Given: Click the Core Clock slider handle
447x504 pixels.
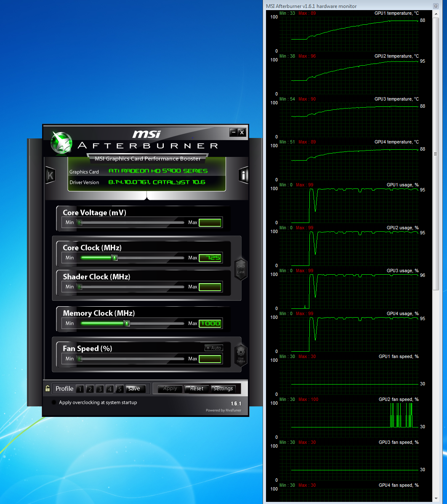Looking at the screenshot, I should point(114,257).
